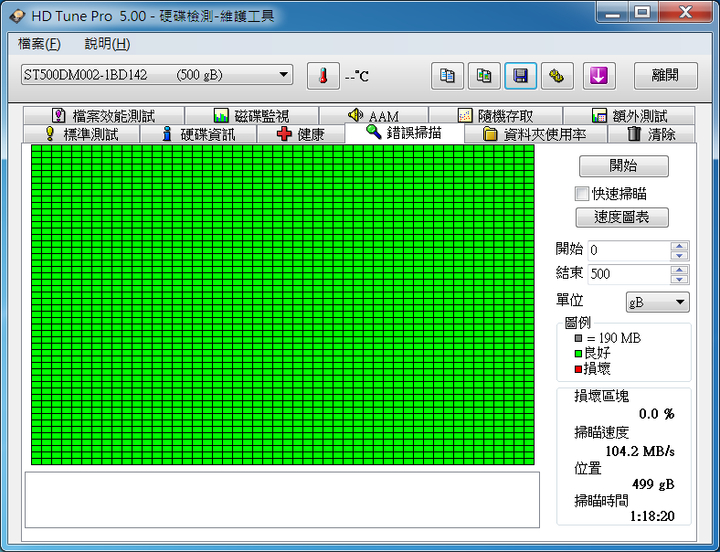Click the copy screenshot to clipboard icon

pyautogui.click(x=484, y=76)
